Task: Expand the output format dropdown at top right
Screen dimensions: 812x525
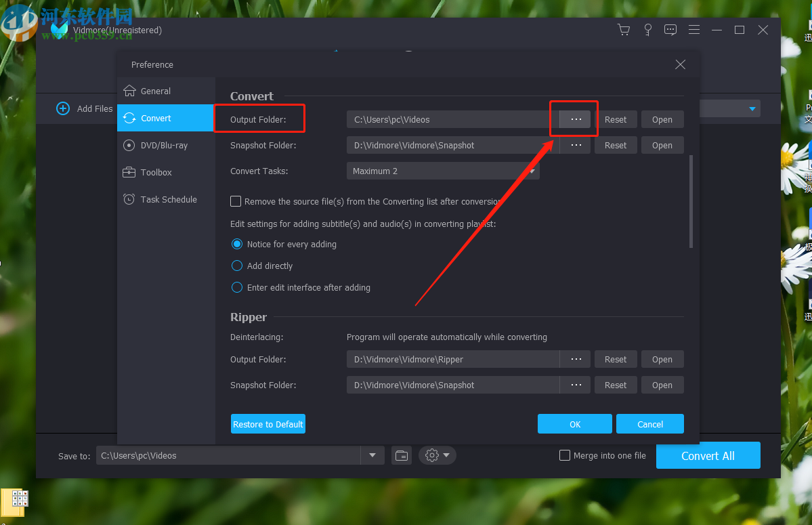Action: point(752,109)
